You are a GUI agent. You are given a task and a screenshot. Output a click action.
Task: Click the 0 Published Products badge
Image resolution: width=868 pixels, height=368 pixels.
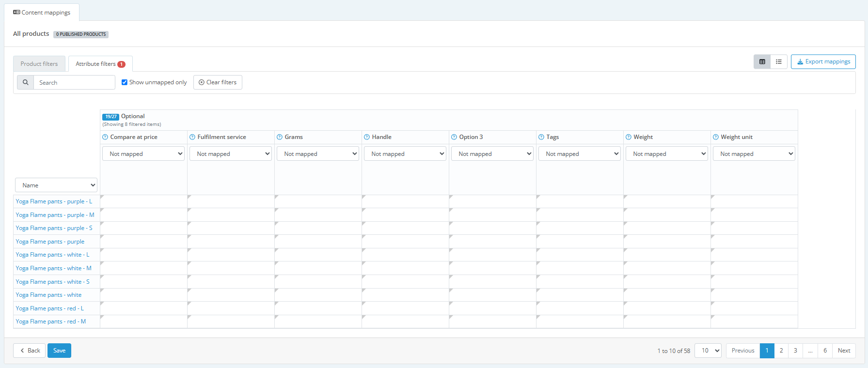pyautogui.click(x=81, y=34)
